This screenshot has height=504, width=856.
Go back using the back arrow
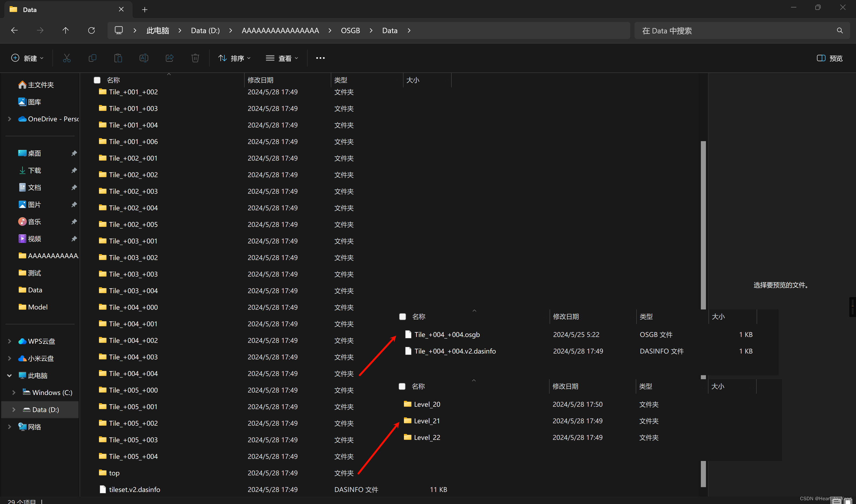click(14, 30)
